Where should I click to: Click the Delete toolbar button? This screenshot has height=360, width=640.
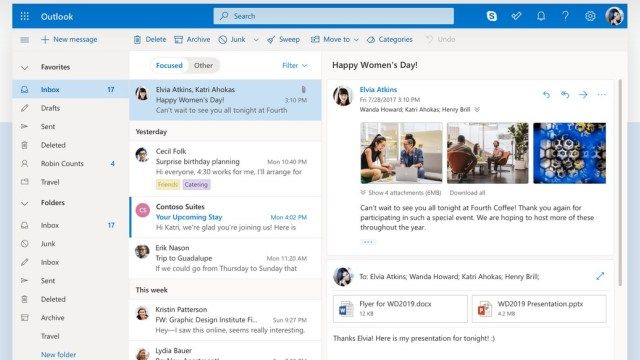point(150,40)
